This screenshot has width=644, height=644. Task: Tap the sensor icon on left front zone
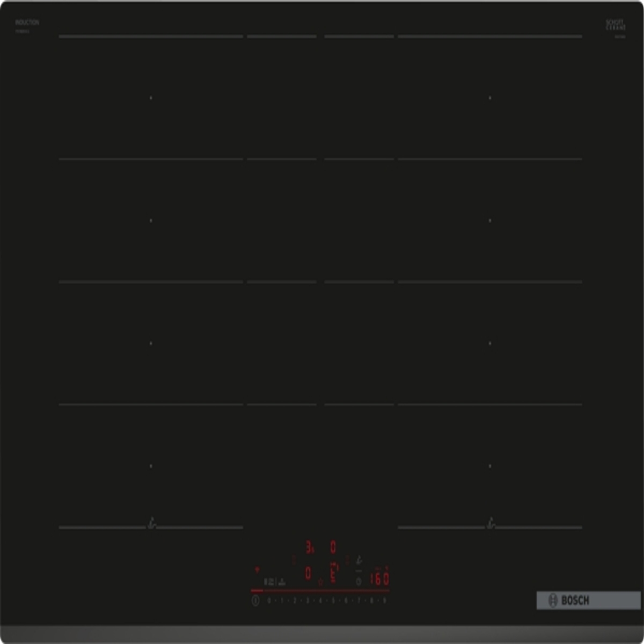(x=152, y=522)
